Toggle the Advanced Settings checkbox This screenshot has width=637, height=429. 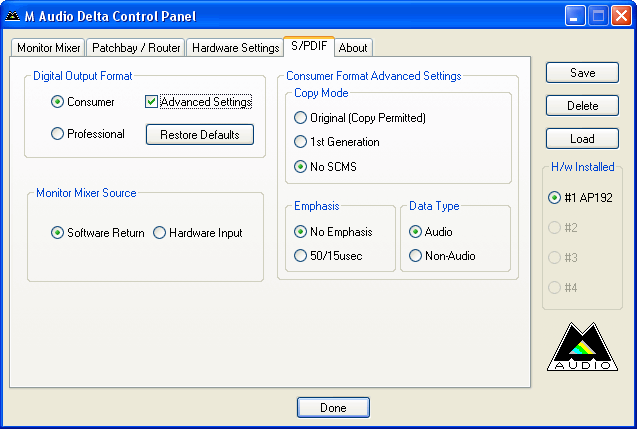[152, 102]
